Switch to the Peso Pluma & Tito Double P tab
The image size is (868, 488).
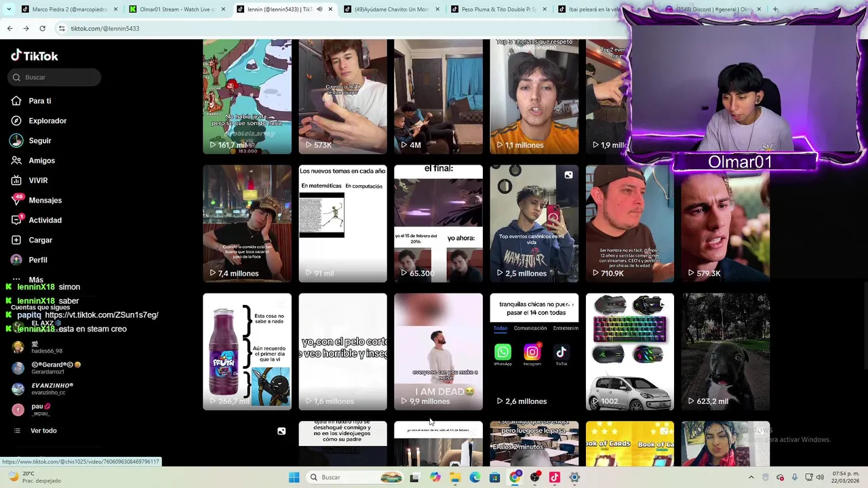499,9
